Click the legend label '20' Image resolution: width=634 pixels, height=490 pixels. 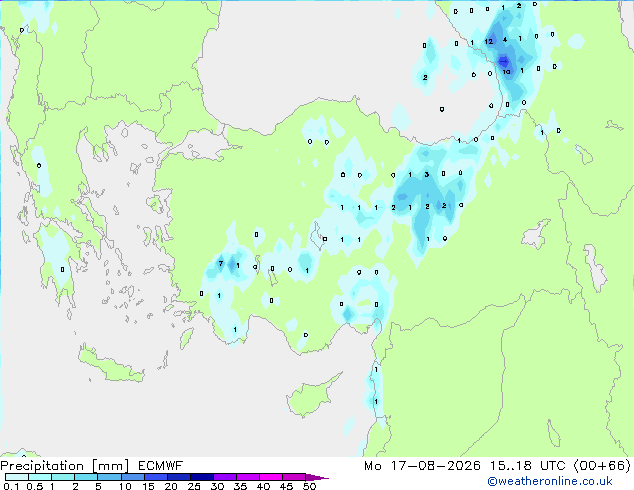(x=171, y=486)
